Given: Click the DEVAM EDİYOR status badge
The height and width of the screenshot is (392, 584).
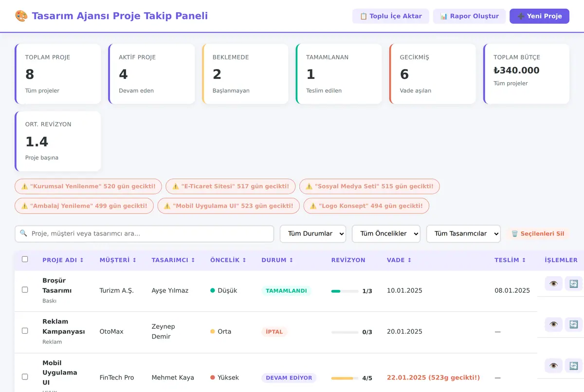Looking at the screenshot, I should pyautogui.click(x=289, y=378).
